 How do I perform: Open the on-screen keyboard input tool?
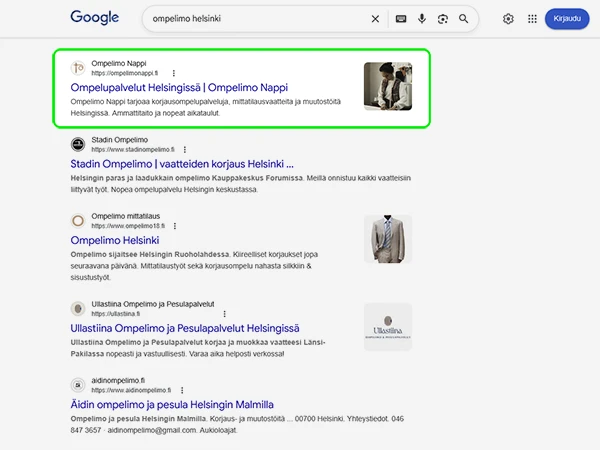(x=401, y=19)
